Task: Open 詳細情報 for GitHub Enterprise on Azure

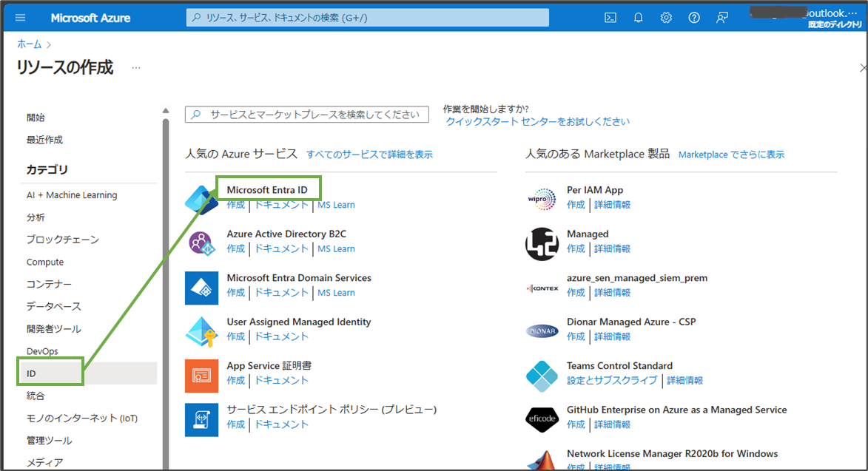Action: click(x=612, y=424)
